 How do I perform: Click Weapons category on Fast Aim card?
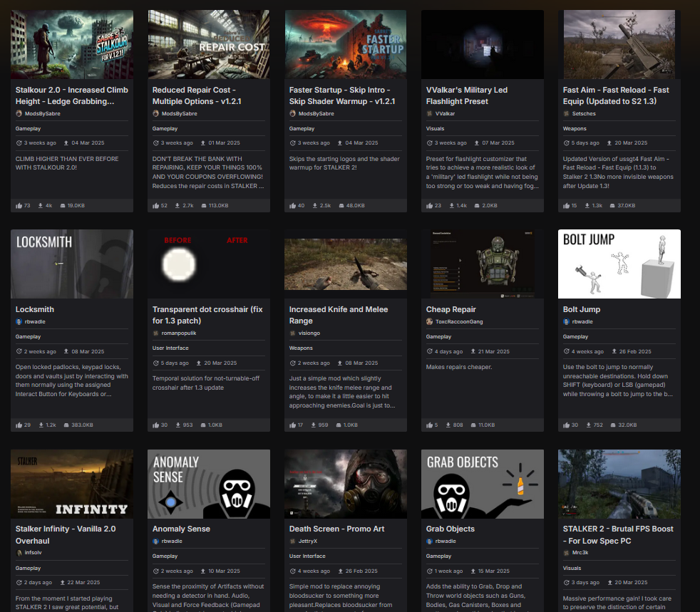(x=575, y=128)
